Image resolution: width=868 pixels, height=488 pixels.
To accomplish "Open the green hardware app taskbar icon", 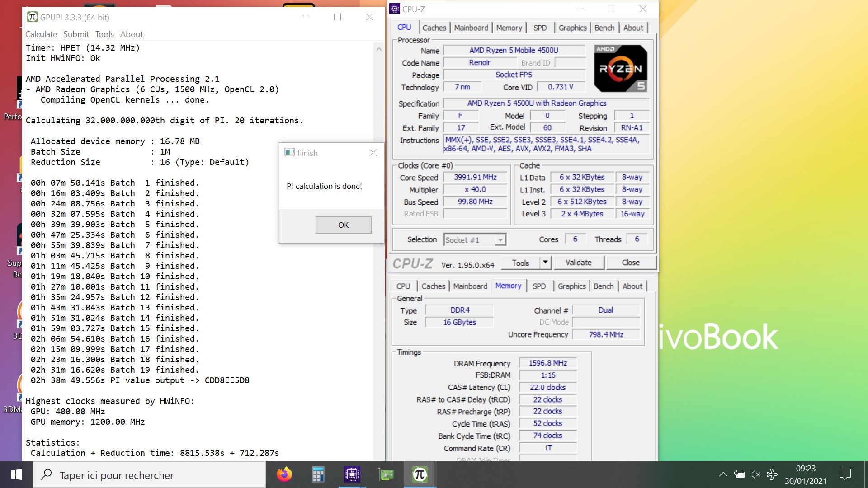I will [x=386, y=474].
